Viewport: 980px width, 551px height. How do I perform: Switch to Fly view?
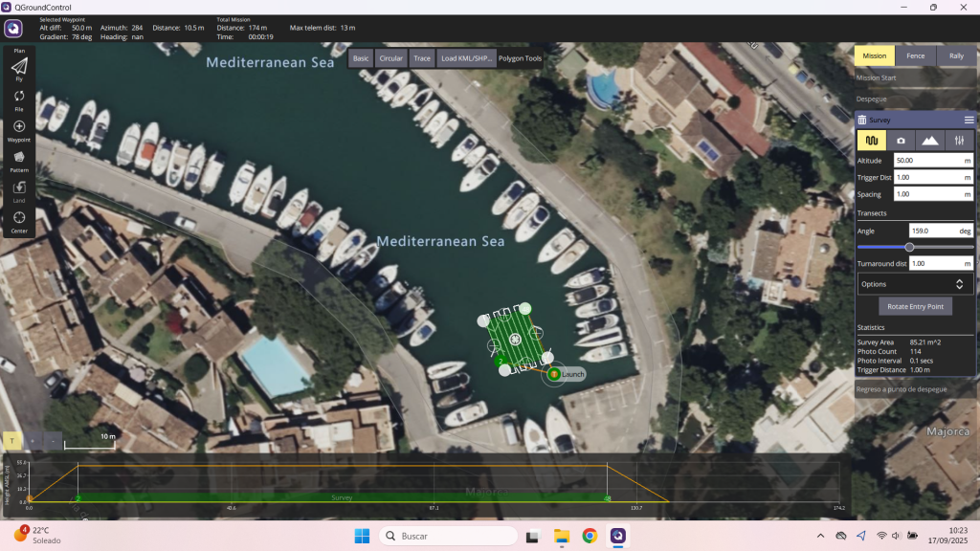tap(19, 68)
